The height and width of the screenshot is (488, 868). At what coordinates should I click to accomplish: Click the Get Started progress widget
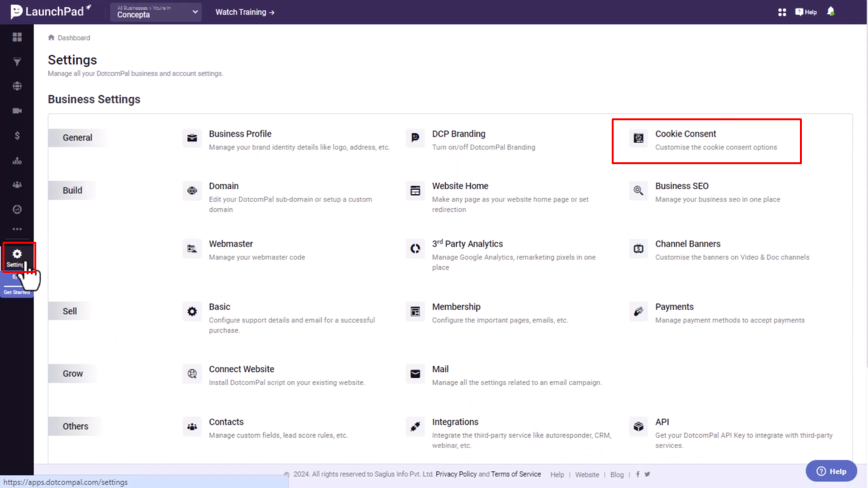pyautogui.click(x=17, y=285)
